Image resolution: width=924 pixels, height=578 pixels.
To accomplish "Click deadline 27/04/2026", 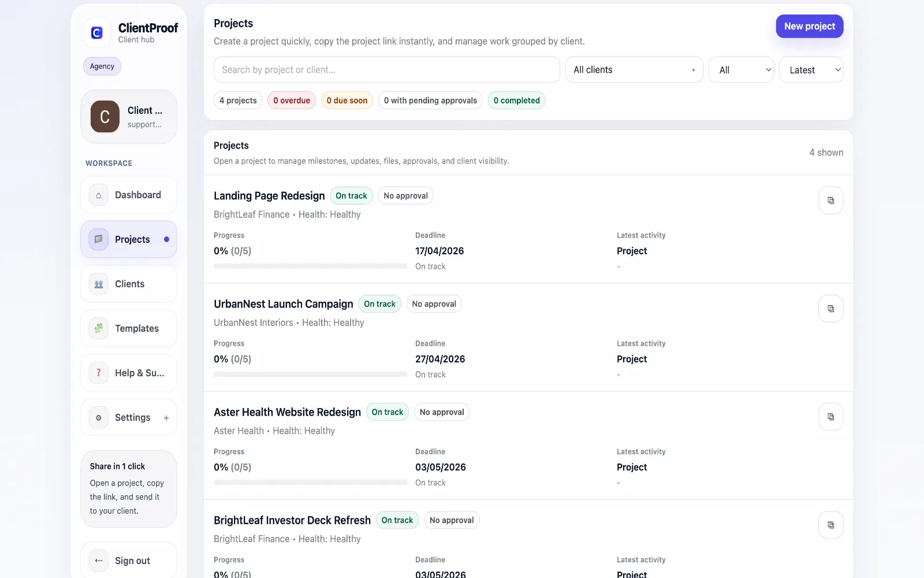I will 440,360.
